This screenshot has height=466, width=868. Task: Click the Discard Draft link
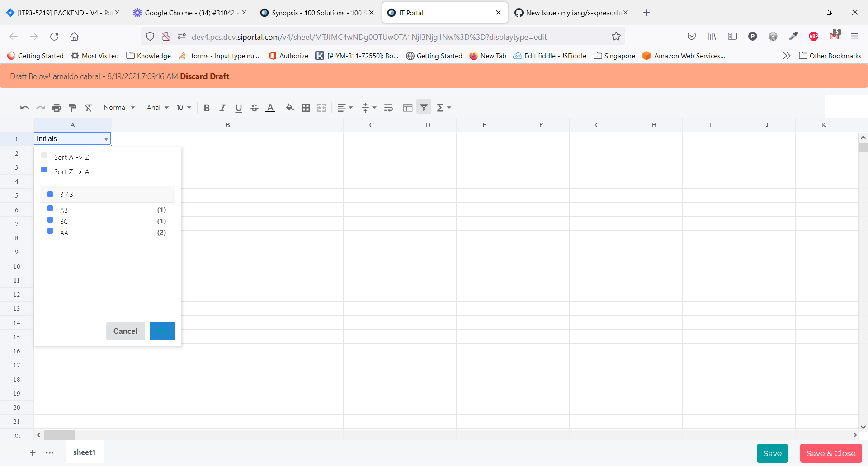(204, 76)
